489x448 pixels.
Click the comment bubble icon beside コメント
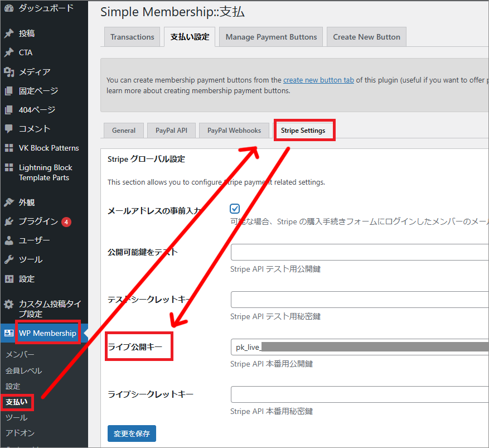pyautogui.click(x=9, y=128)
